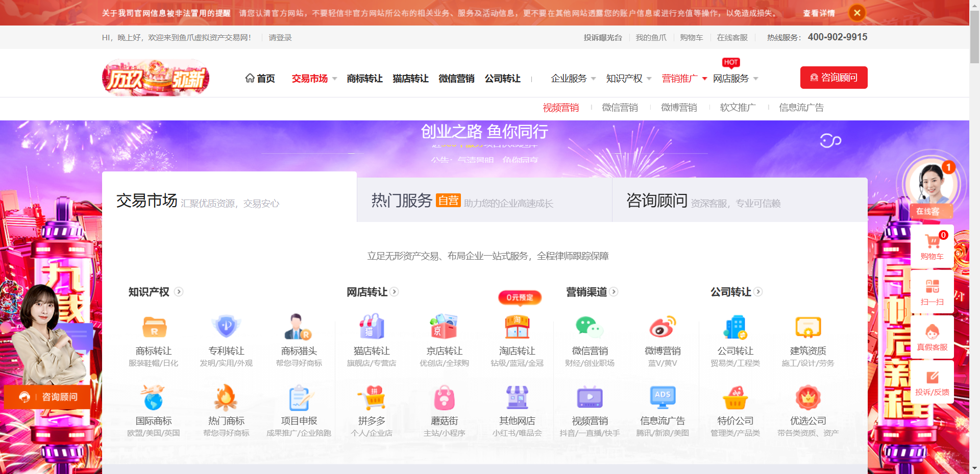Screen dimensions: 980x474
Task: Select the 商标猎头 headhunter icon
Action: point(299,327)
